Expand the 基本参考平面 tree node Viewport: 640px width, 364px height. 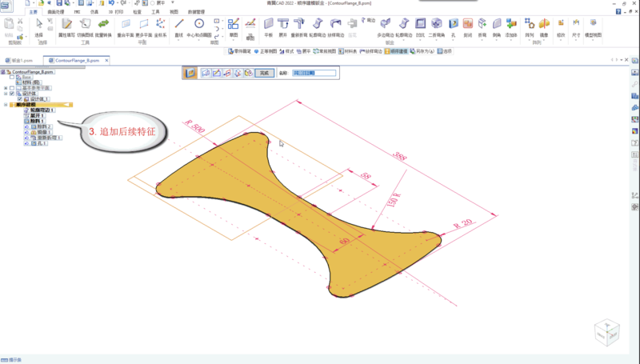[x=6, y=87]
